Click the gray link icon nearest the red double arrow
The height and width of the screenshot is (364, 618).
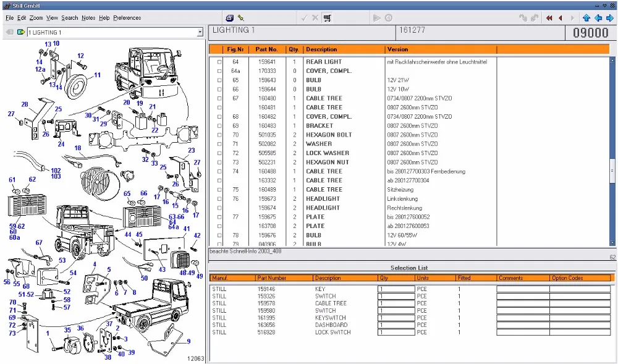tap(535, 18)
